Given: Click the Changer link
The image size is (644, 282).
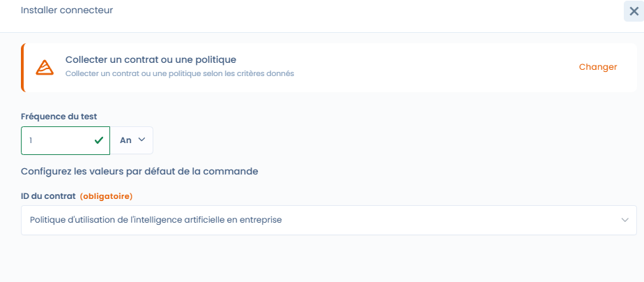Looking at the screenshot, I should (597, 67).
